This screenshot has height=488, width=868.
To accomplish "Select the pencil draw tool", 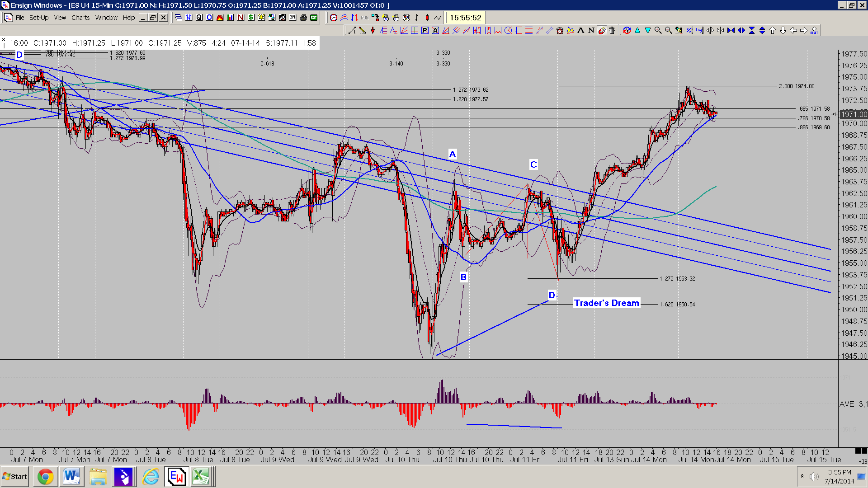I will click(x=362, y=30).
